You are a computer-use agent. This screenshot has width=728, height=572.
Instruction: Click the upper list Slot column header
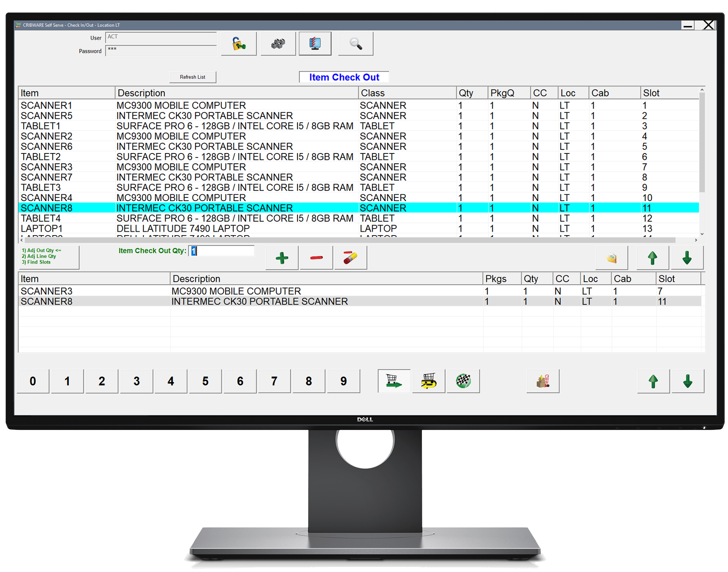pos(669,93)
